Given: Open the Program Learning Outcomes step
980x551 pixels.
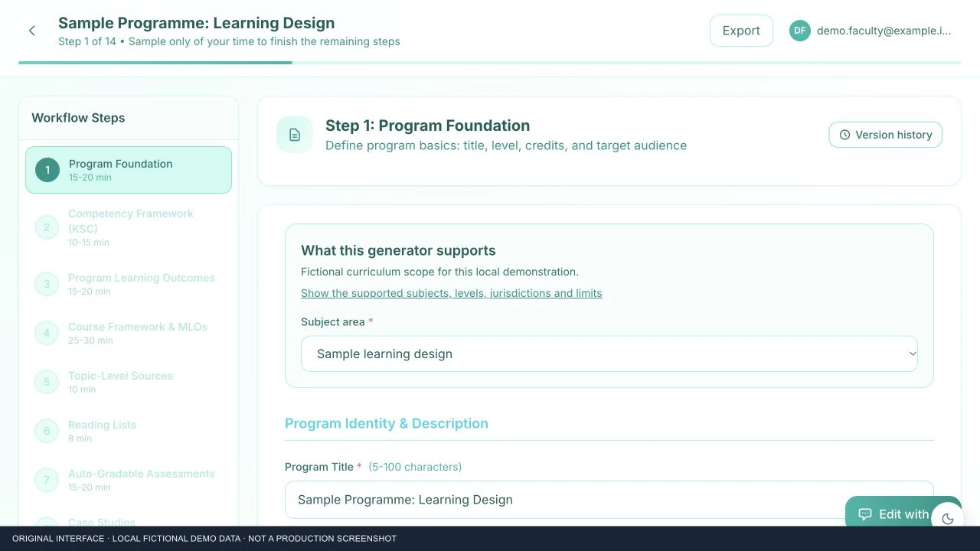Looking at the screenshot, I should 129,284.
